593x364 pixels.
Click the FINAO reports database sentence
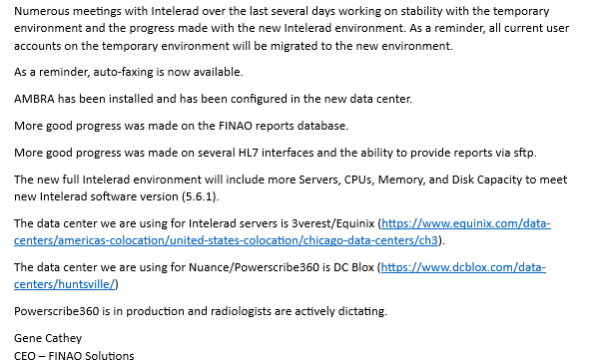pos(181,126)
